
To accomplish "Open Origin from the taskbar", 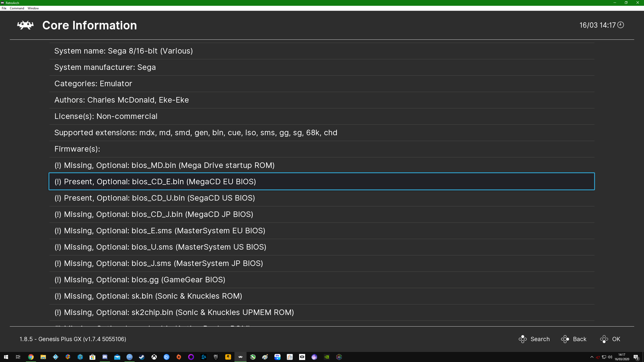I will 179,357.
